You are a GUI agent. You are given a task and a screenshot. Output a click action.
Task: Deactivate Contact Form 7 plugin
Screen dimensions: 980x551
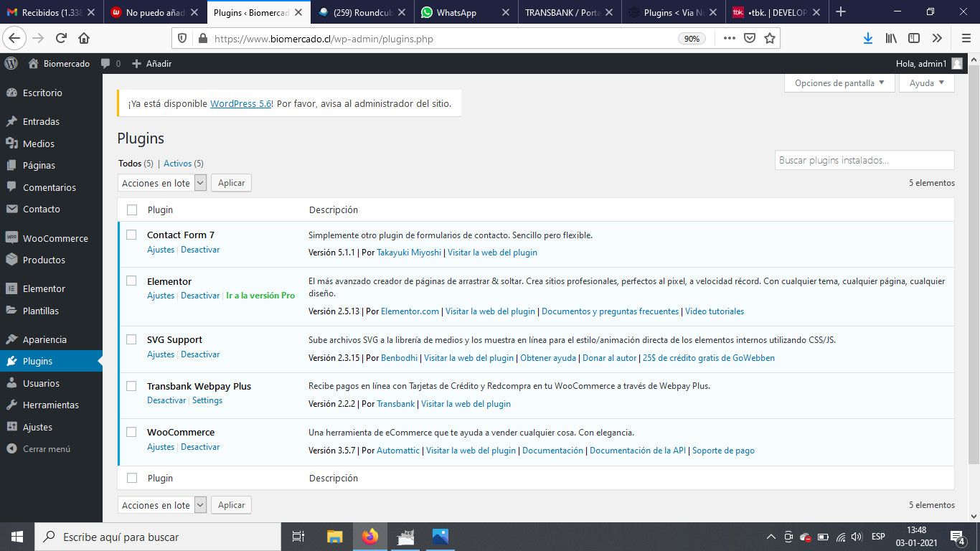pyautogui.click(x=200, y=250)
